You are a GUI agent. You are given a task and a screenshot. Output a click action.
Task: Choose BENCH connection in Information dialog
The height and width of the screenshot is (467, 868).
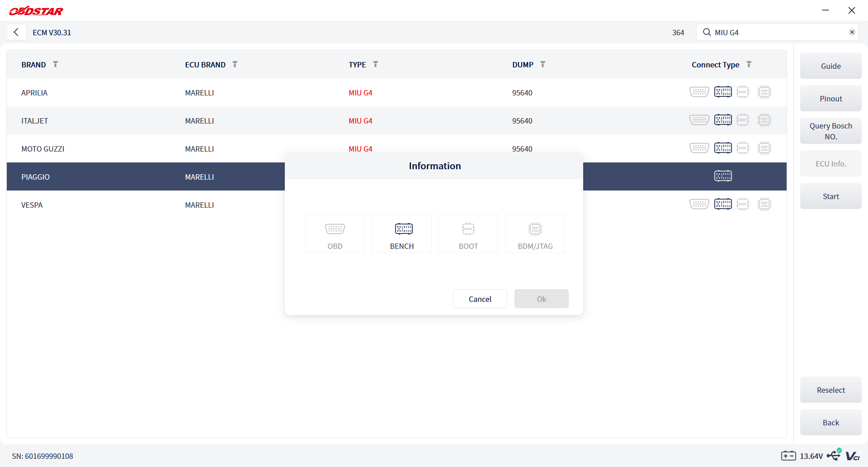(x=402, y=233)
